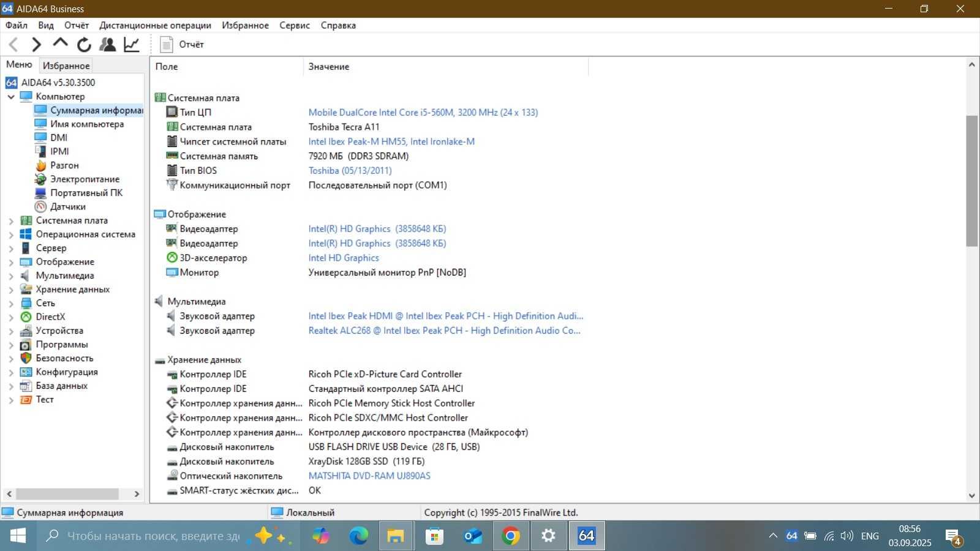980x551 pixels.
Task: Open the Intel HD Graphics 3D-акселератор link
Action: (344, 258)
